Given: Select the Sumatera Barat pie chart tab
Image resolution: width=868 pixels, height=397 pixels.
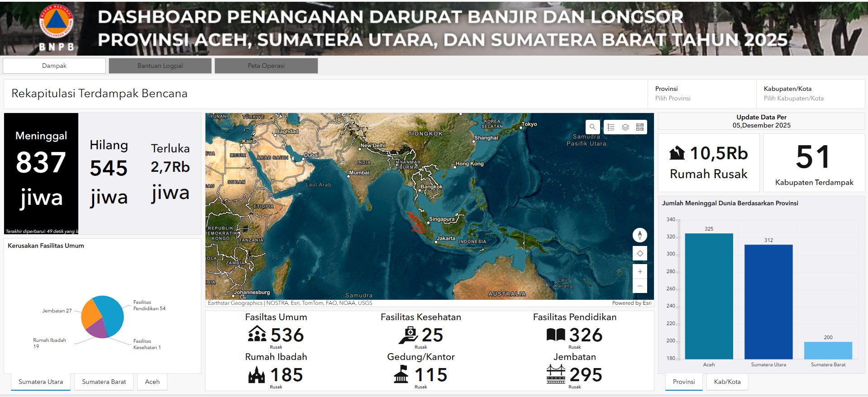Looking at the screenshot, I should coord(104,382).
